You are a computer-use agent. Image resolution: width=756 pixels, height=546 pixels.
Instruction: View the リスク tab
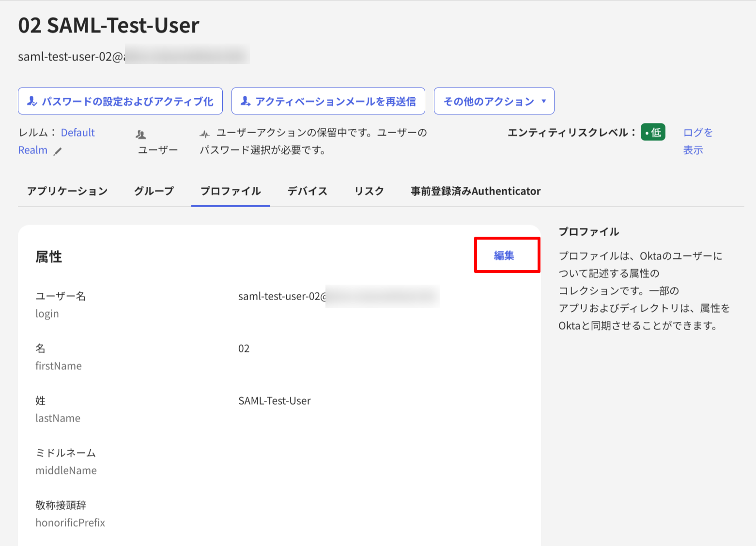369,191
